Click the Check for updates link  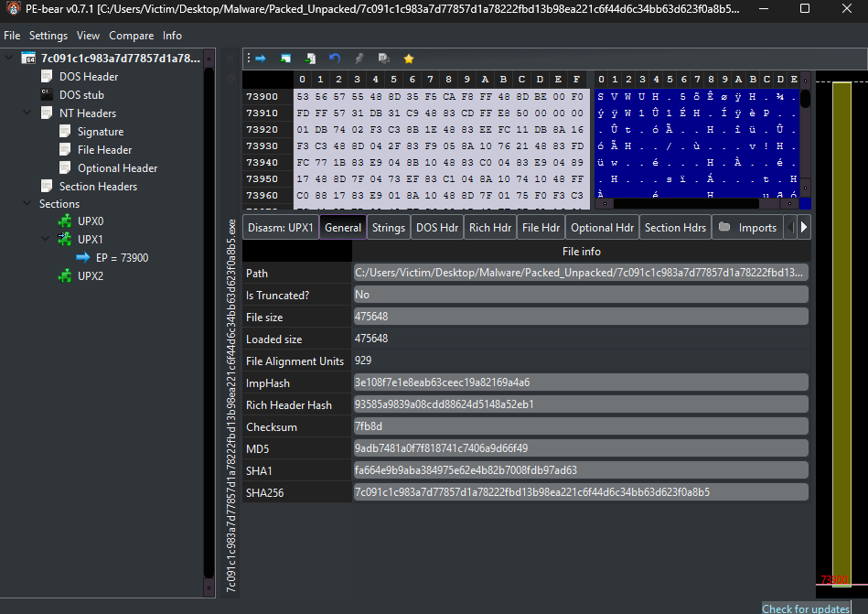(x=805, y=609)
